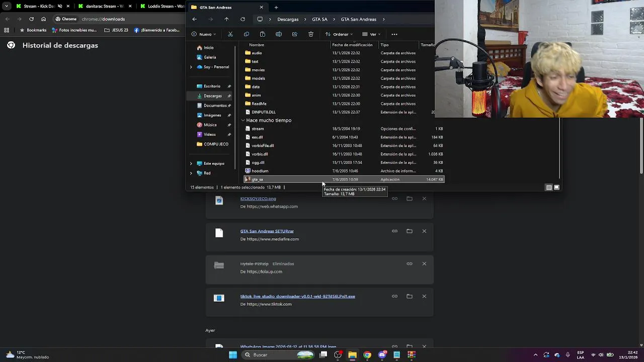The width and height of the screenshot is (644, 362).
Task: Click the Chrome home button
Action: [x=43, y=19]
